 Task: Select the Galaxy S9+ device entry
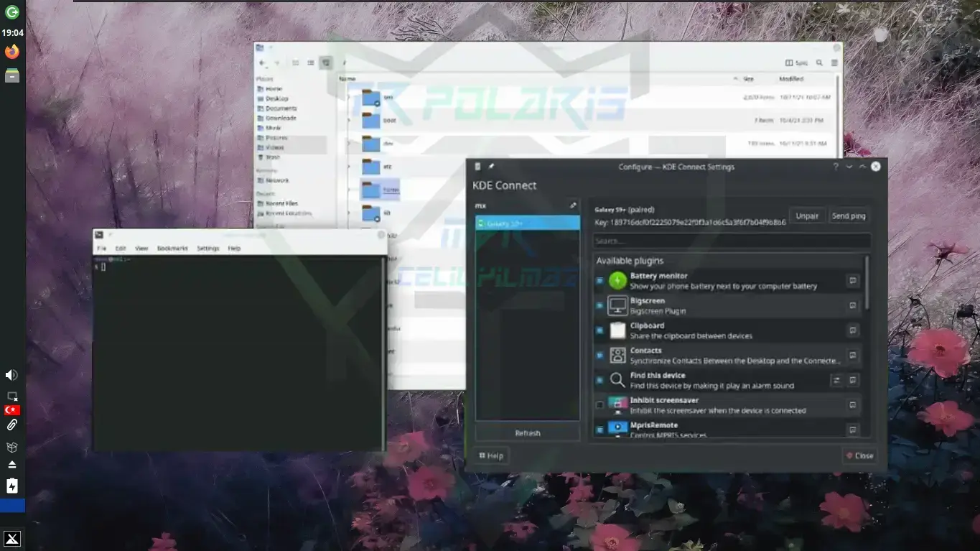[x=528, y=223]
